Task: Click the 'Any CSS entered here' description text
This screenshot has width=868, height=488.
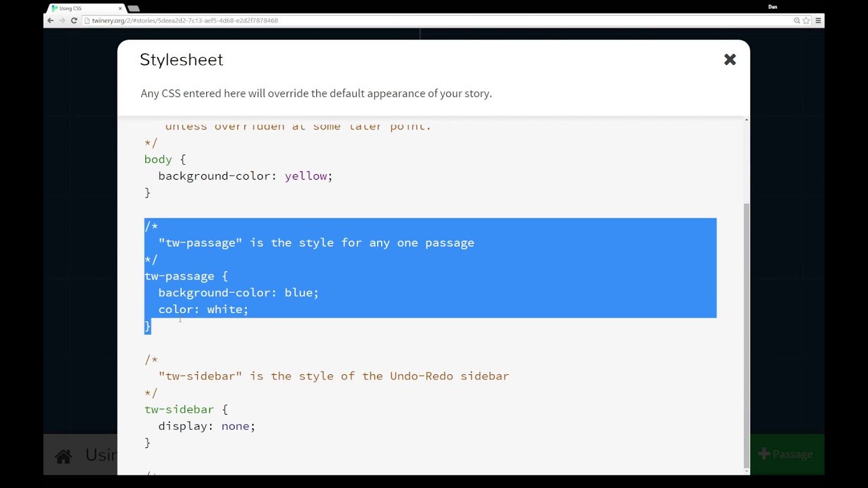Action: click(x=316, y=94)
